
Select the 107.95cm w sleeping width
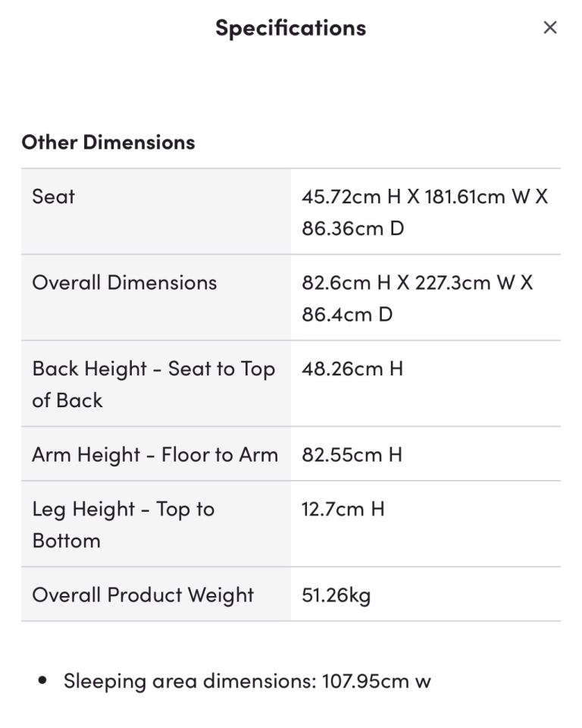[377, 680]
